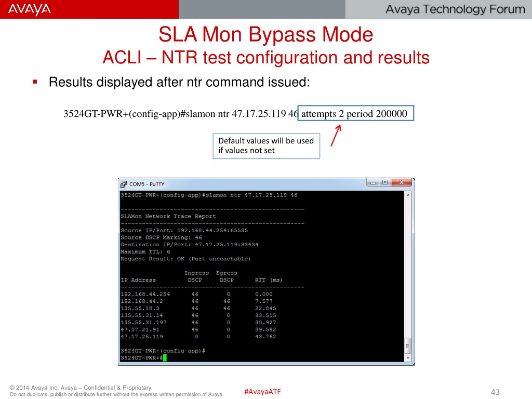Click the RTT value 39.592

coord(265,330)
